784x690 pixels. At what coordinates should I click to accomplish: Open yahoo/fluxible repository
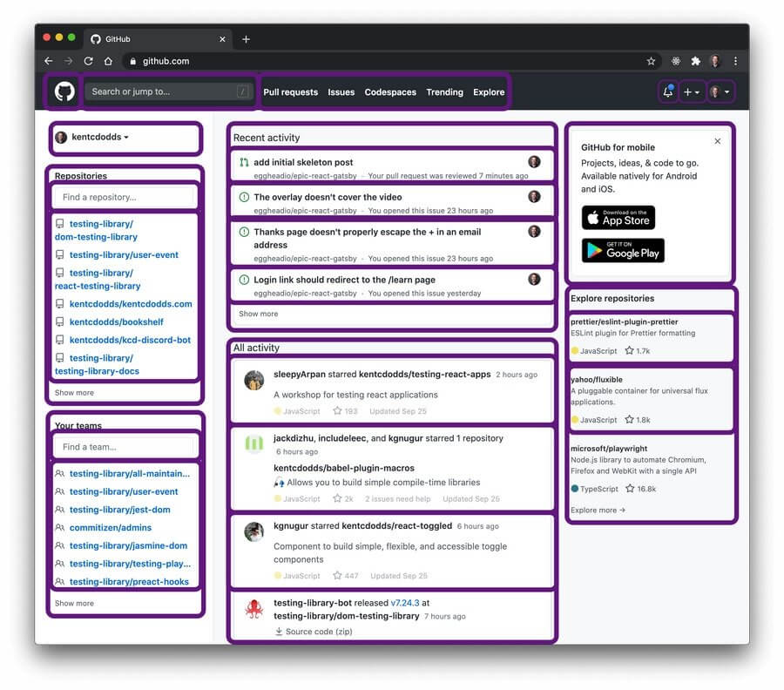point(597,380)
